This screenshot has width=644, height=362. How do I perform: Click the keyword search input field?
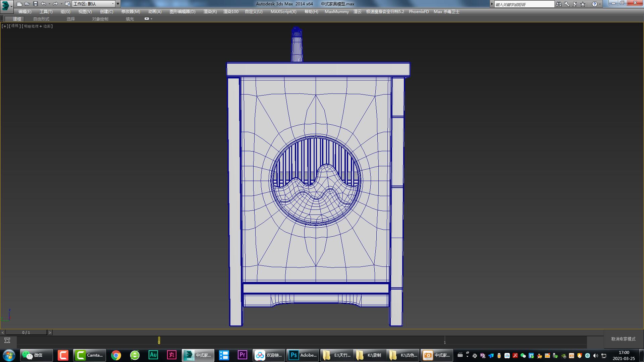[524, 4]
